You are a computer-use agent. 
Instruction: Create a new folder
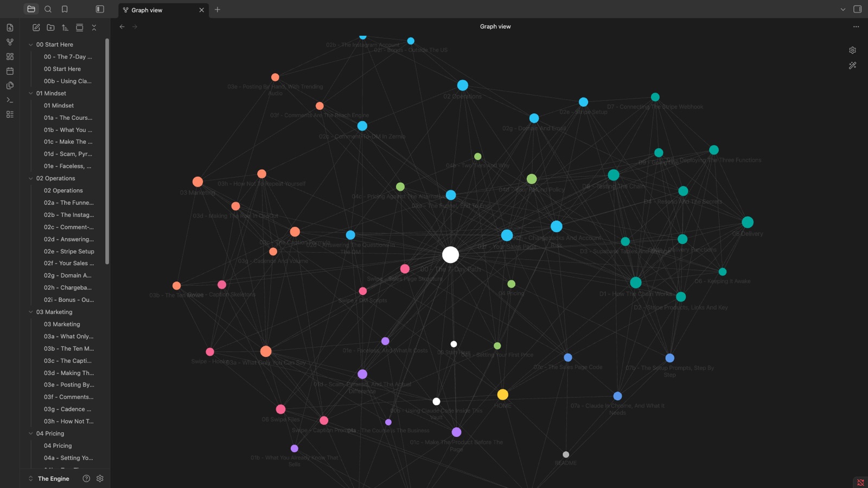[50, 27]
